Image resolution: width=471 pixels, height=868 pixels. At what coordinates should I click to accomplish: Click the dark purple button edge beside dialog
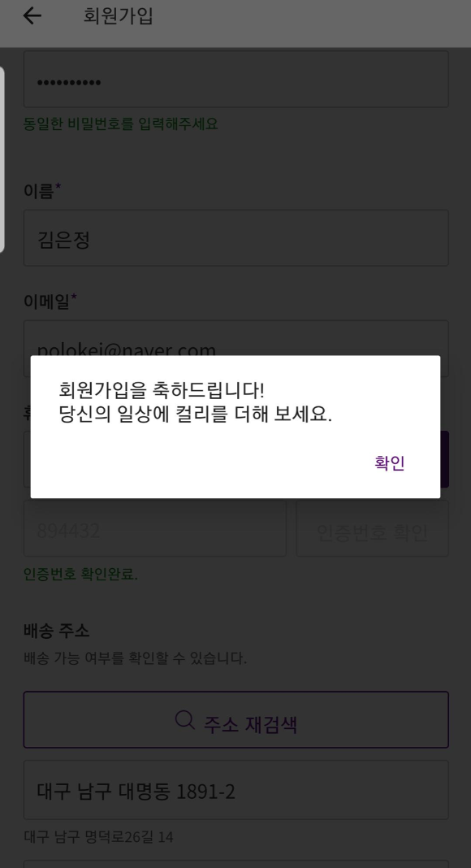[444, 459]
